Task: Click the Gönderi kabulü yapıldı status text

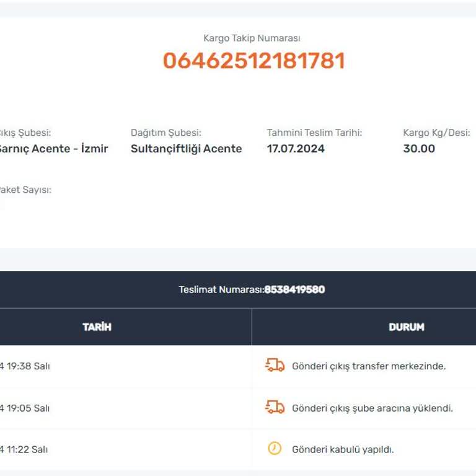Action: tap(343, 449)
